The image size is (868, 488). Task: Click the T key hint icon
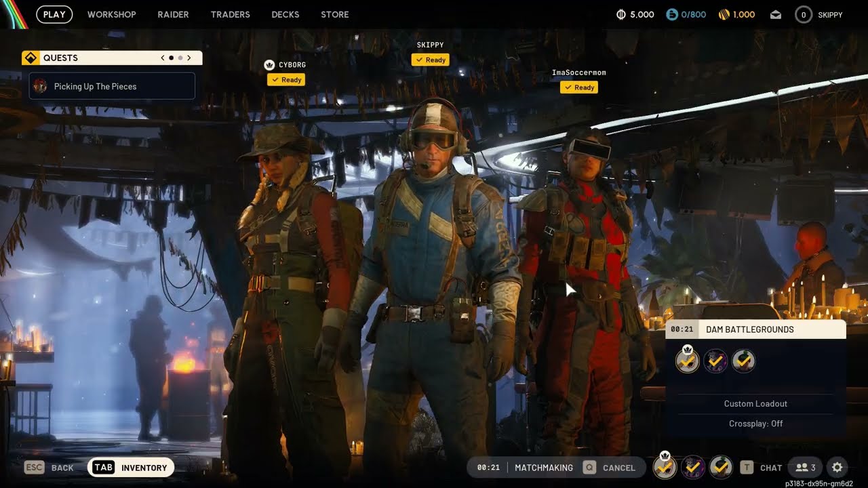tap(747, 468)
